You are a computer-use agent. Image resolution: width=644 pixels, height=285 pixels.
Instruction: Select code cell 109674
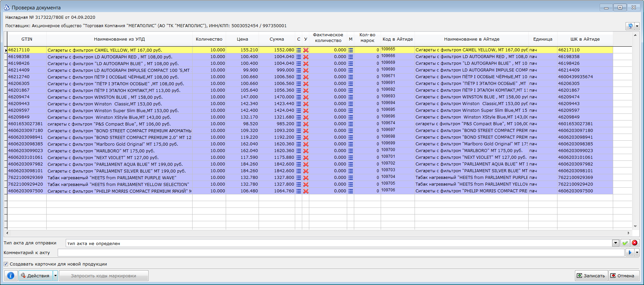(398, 123)
